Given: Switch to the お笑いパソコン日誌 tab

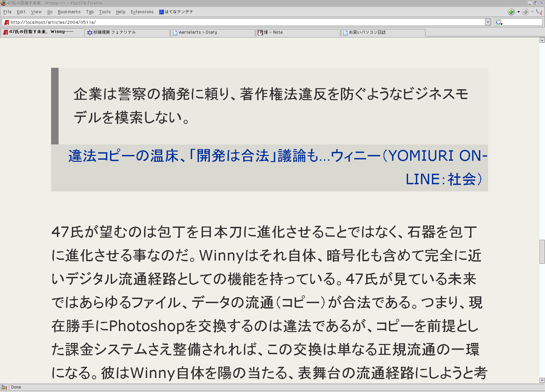Looking at the screenshot, I should coord(383,32).
